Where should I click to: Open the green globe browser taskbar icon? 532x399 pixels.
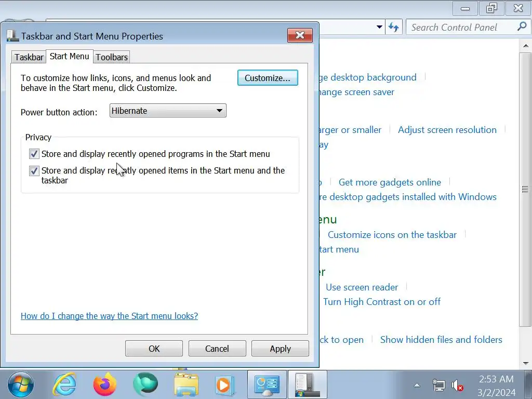(x=145, y=384)
